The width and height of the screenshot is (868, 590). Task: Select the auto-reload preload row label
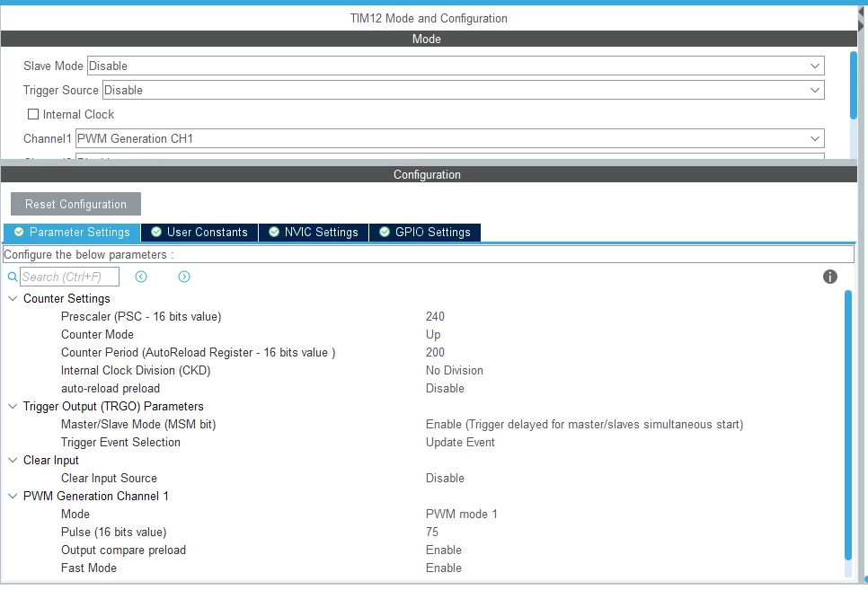click(x=111, y=389)
